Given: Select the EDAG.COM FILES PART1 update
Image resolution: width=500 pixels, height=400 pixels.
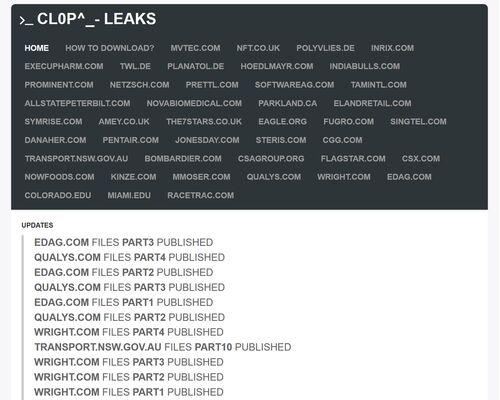Looking at the screenshot, I should [124, 302].
